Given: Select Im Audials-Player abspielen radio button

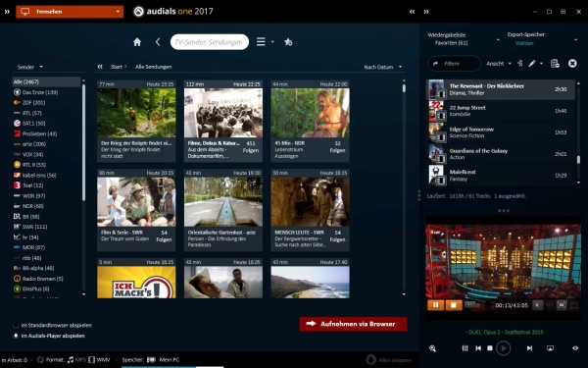Looking at the screenshot, I should click(x=16, y=336).
